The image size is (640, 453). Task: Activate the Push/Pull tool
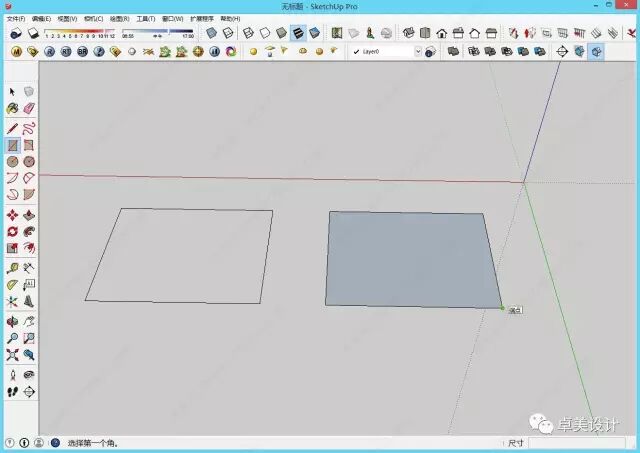click(x=29, y=215)
